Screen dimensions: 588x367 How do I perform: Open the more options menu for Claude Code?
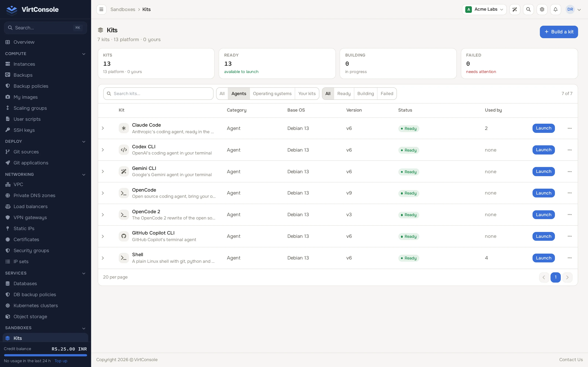(x=570, y=128)
